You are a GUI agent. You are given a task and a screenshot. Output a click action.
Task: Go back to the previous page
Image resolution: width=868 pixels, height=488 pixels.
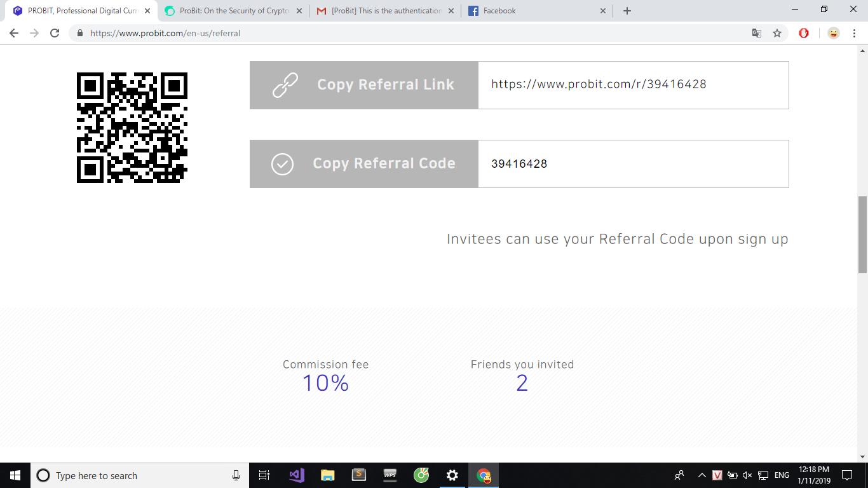click(14, 33)
